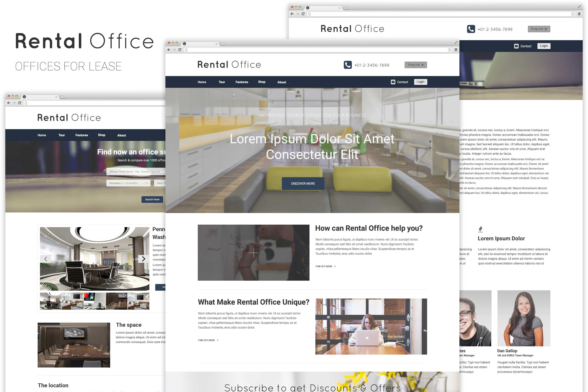The width and height of the screenshot is (588, 392).
Task: Click next arrow on office photo carousel
Action: pyautogui.click(x=143, y=259)
